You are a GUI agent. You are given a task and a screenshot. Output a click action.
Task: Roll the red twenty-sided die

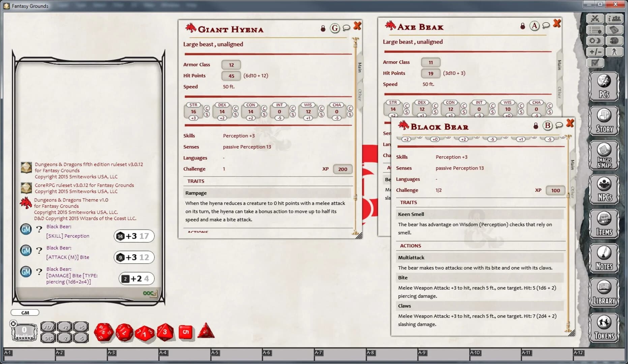click(x=104, y=332)
